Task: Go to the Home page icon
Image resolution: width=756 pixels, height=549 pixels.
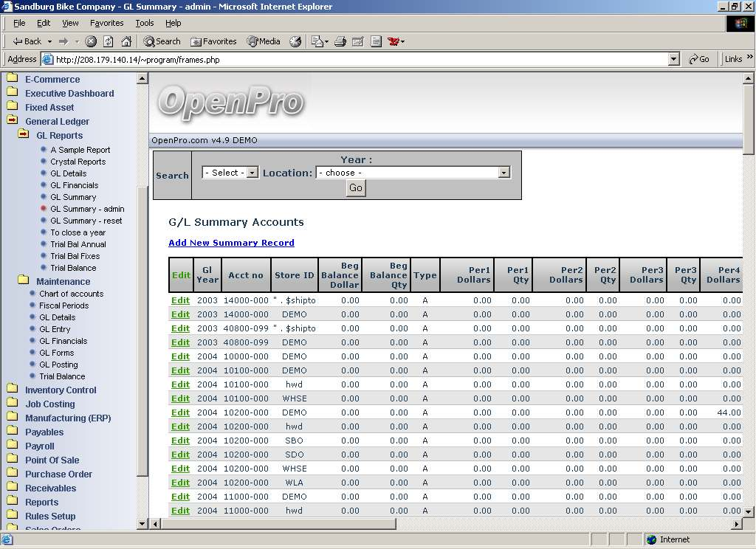Action: coord(126,41)
